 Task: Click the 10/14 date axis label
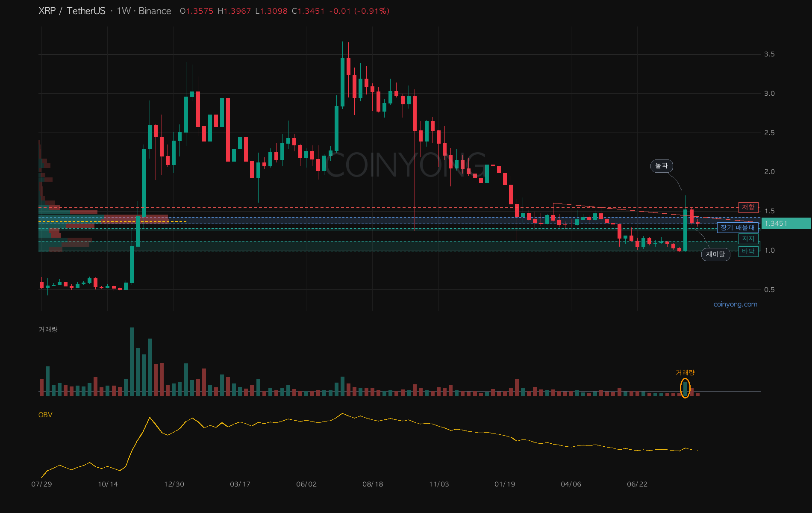point(108,484)
